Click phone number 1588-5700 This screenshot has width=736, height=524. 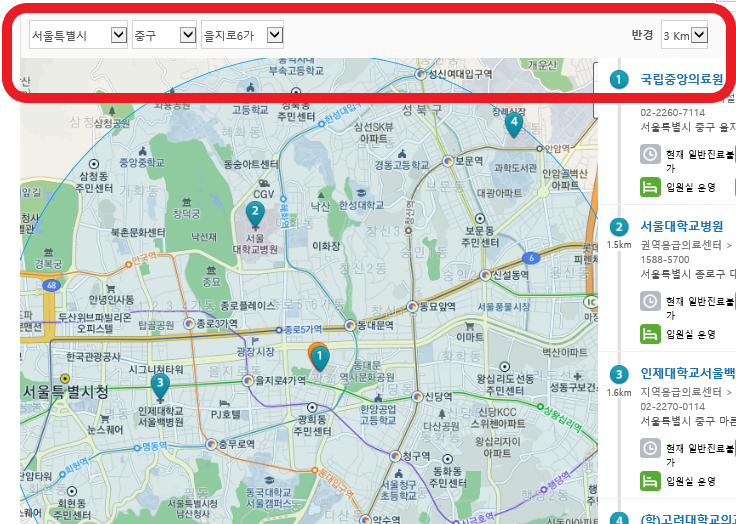click(665, 260)
